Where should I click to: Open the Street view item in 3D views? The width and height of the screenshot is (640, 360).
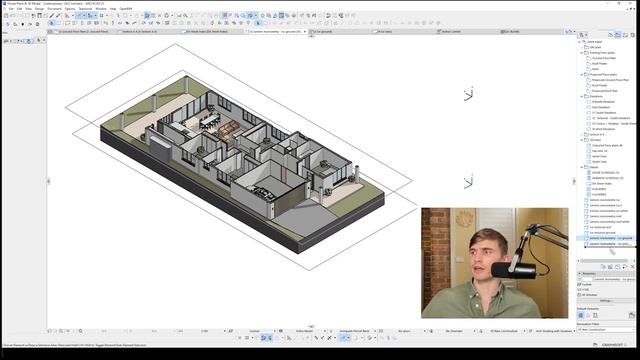click(x=599, y=162)
